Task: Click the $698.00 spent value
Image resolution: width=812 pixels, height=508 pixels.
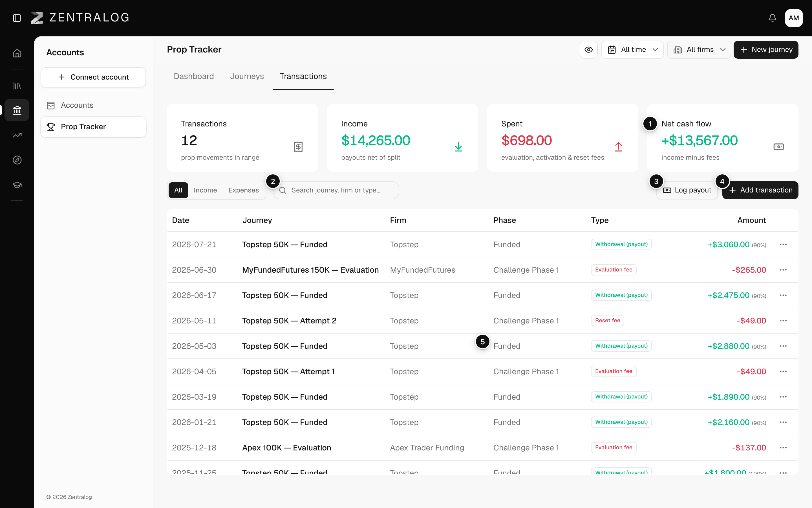Action: [x=526, y=141]
